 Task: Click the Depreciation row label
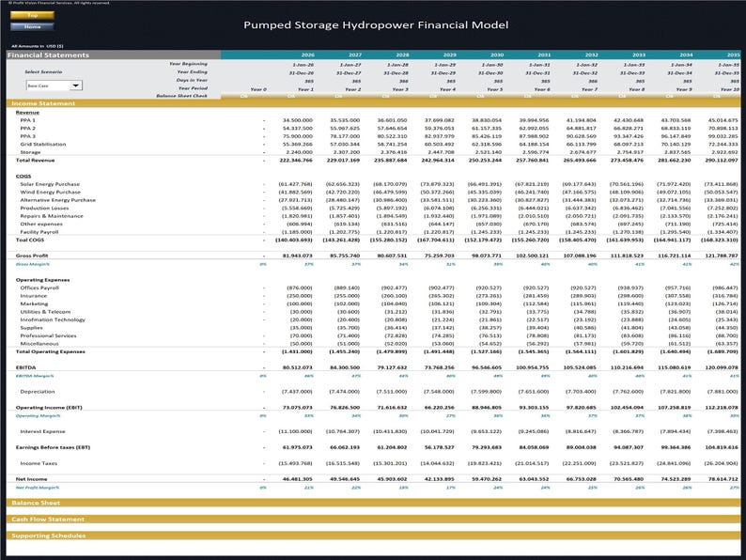(37, 392)
